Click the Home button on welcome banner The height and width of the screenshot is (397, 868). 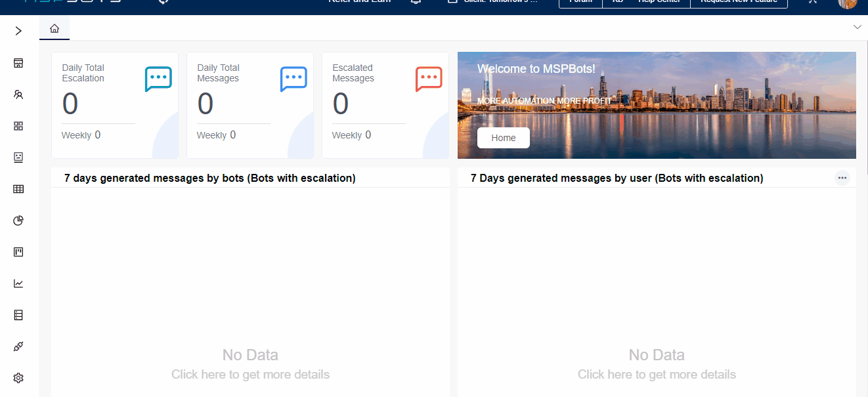(503, 138)
